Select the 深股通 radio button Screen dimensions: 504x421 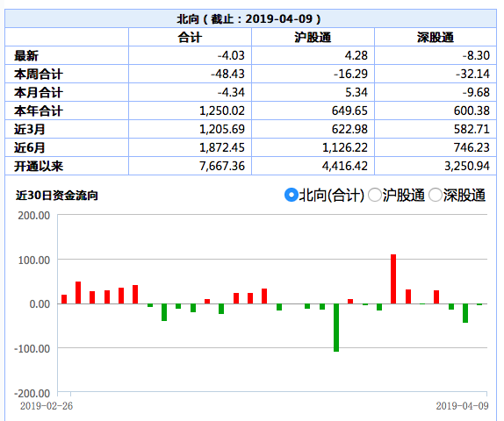point(436,195)
